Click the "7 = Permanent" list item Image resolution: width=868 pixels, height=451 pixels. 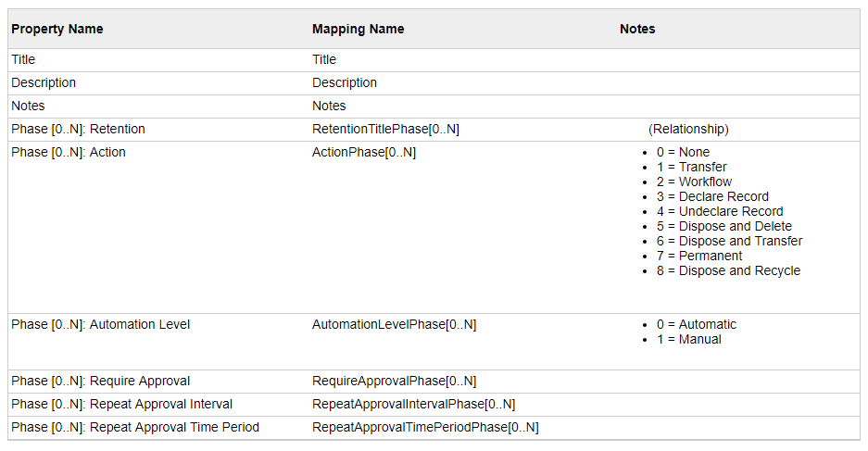pyautogui.click(x=699, y=256)
